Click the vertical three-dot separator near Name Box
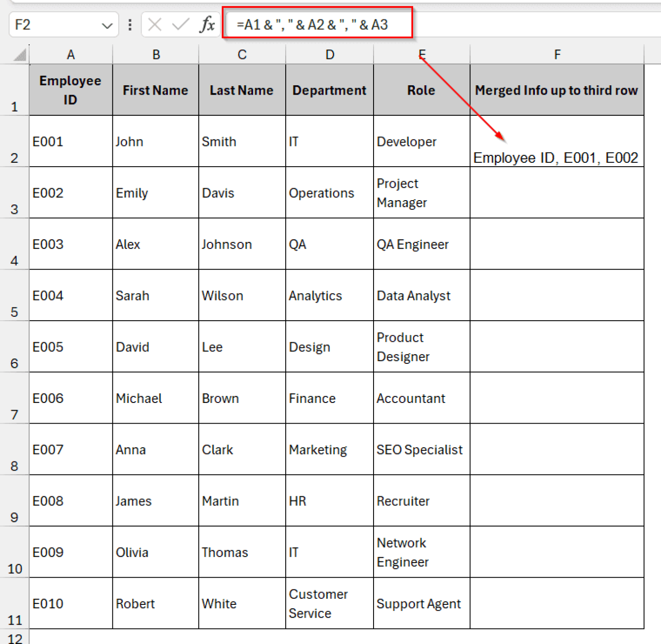Screen dimensions: 661x644 (130, 25)
